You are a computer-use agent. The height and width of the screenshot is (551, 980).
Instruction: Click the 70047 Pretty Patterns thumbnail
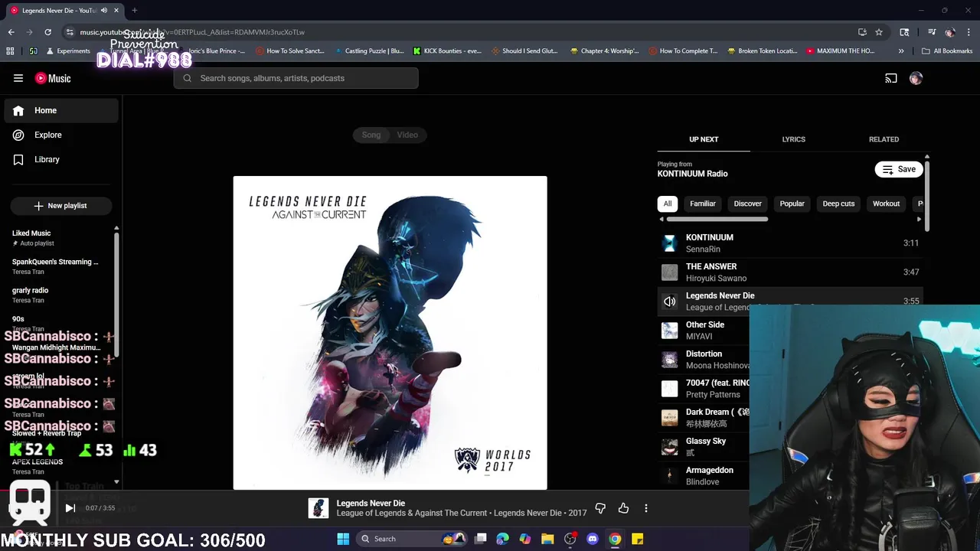pos(670,389)
